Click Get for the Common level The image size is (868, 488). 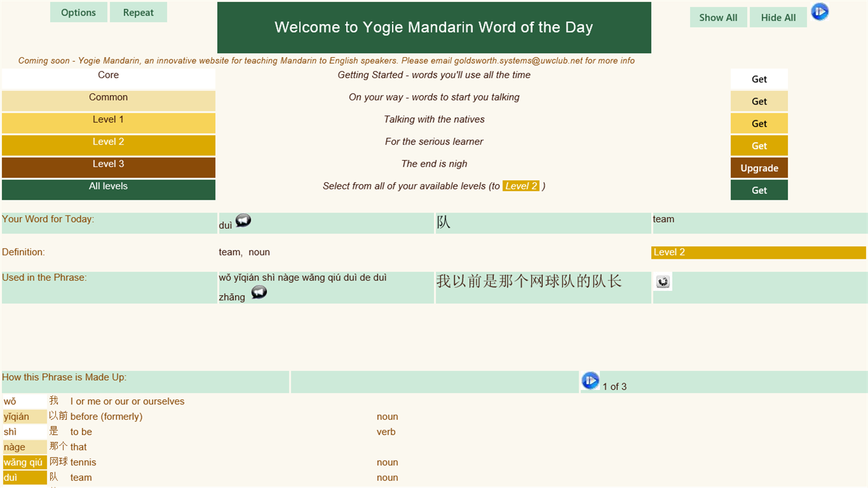(759, 101)
